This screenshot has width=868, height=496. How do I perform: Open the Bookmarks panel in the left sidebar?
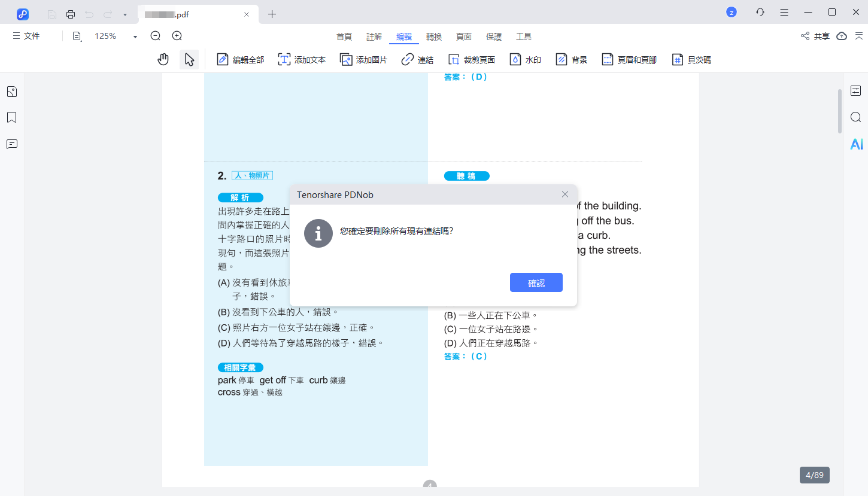(11, 117)
